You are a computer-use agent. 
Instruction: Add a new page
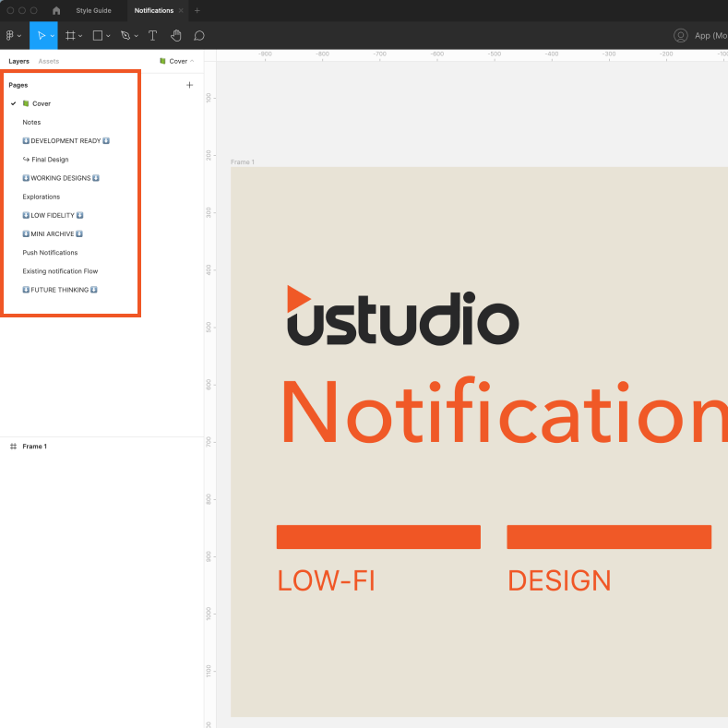[189, 85]
